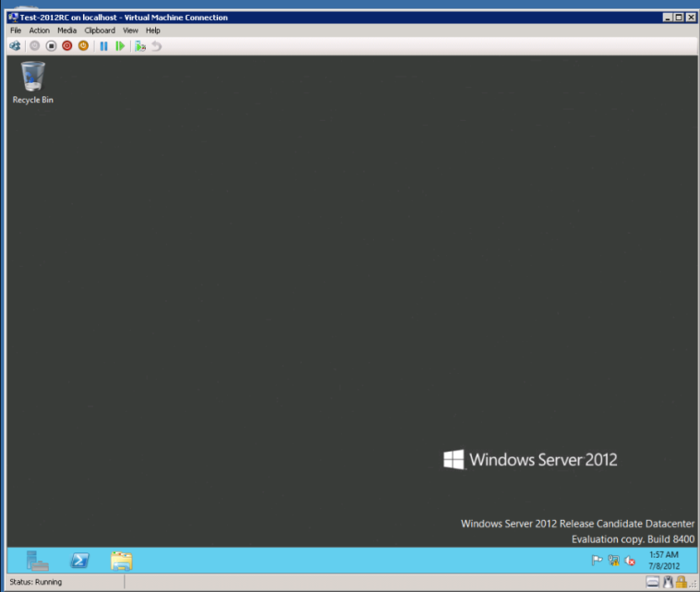The height and width of the screenshot is (592, 700).
Task: Click the orange Save state icon
Action: click(83, 46)
